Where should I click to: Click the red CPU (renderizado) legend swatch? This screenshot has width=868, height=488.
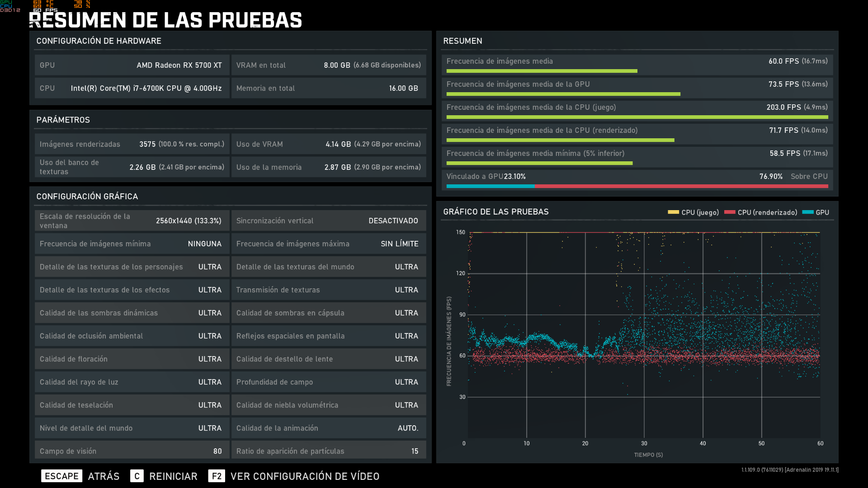pos(729,212)
